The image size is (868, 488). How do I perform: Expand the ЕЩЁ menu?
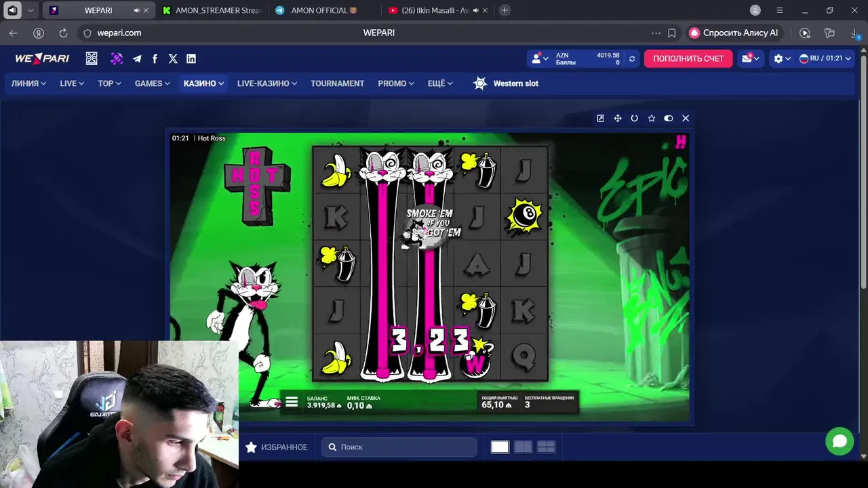pyautogui.click(x=440, y=83)
